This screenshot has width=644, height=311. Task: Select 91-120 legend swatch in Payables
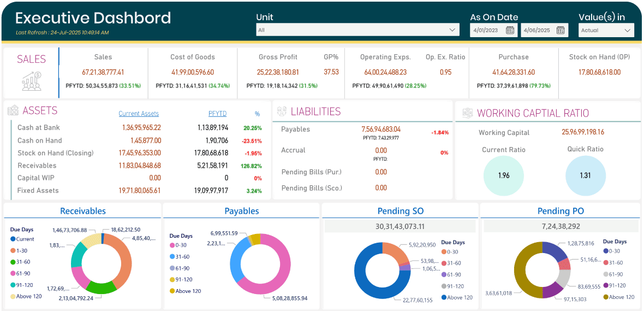tap(172, 280)
